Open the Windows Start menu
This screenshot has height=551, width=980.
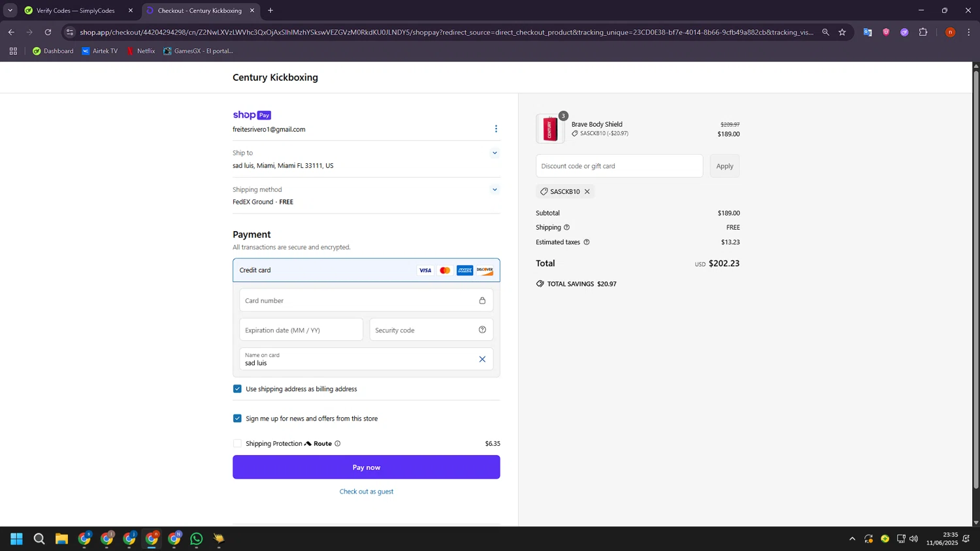coord(17,539)
